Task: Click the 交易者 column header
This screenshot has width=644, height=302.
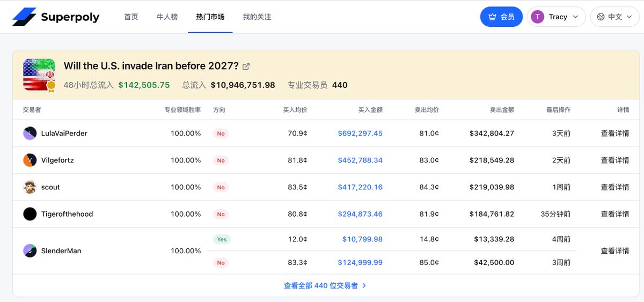Action: point(32,109)
